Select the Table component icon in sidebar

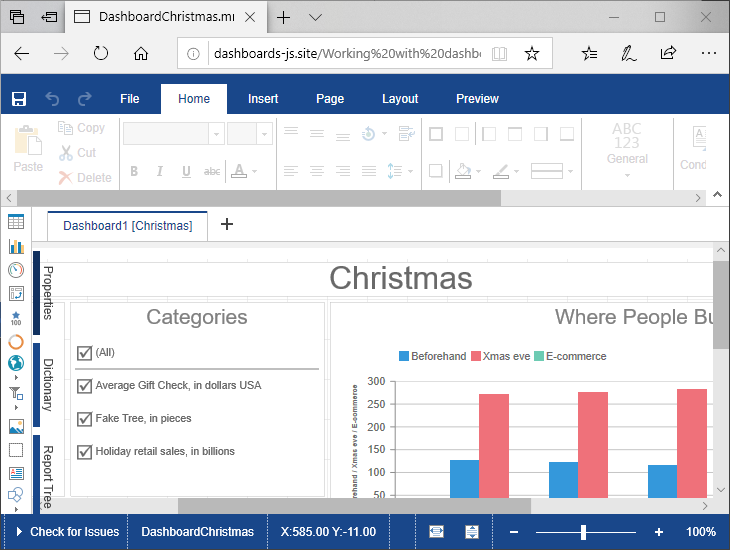coord(16,222)
